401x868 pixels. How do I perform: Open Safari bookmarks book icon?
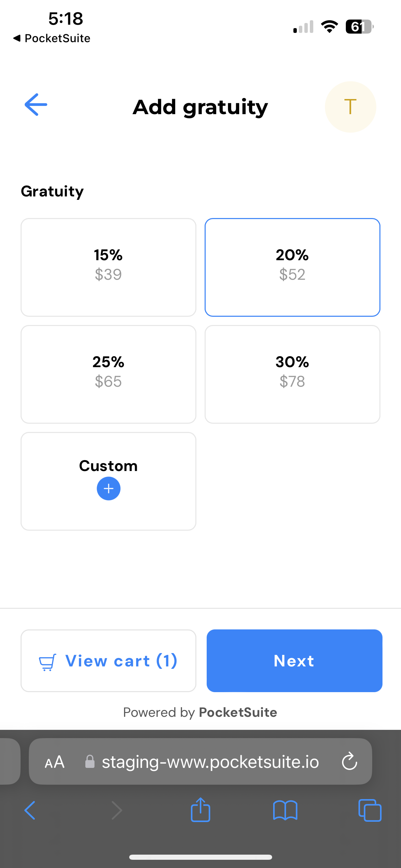click(x=285, y=810)
